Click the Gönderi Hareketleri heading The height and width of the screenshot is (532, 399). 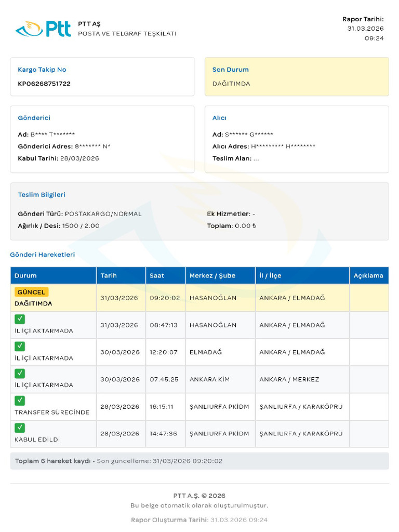point(43,255)
